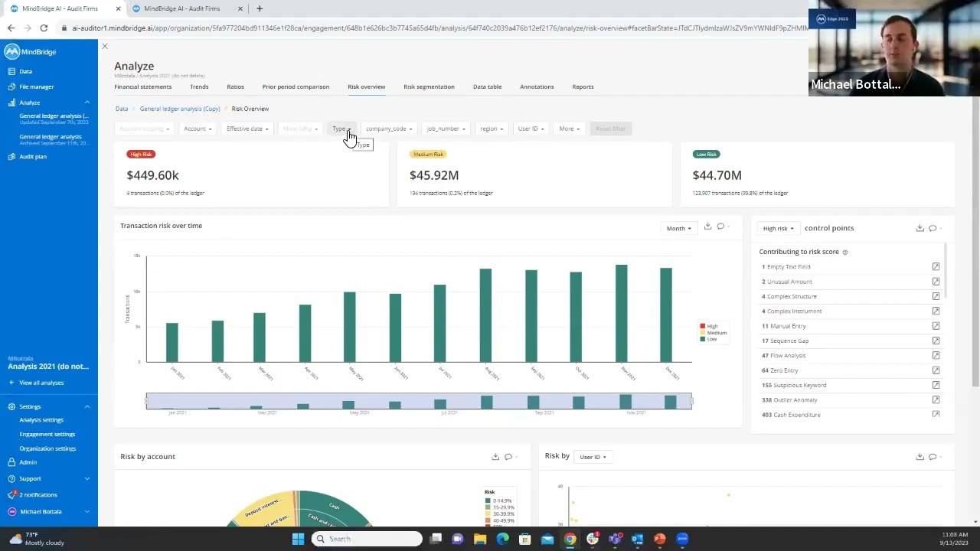Click the MindBridge logo
Viewport: 980px width, 551px height.
31,52
